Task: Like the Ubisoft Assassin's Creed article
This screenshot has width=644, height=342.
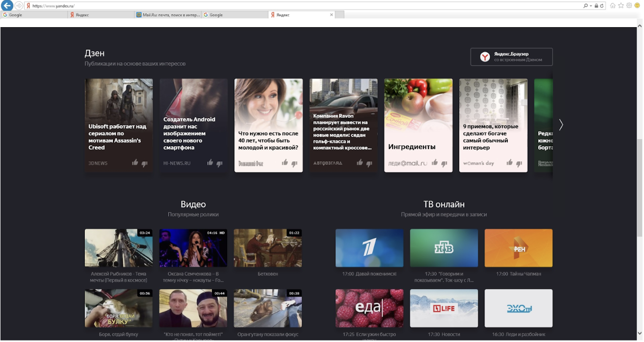Action: click(x=135, y=163)
